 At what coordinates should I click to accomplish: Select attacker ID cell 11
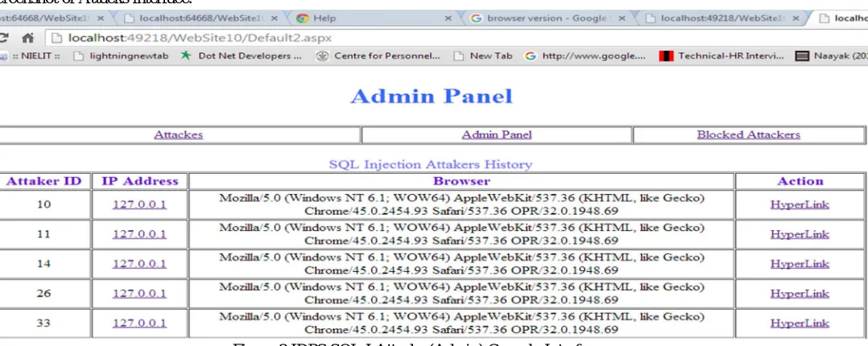(x=43, y=234)
